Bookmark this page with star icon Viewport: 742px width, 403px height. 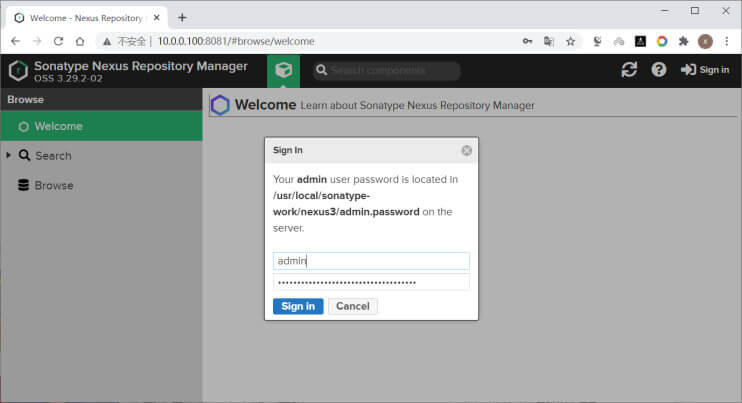[x=571, y=42]
